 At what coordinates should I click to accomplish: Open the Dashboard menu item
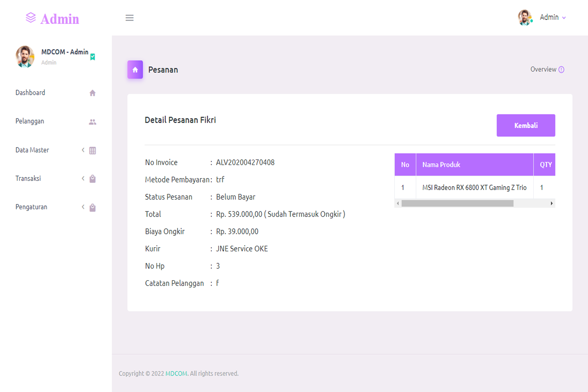[x=30, y=93]
